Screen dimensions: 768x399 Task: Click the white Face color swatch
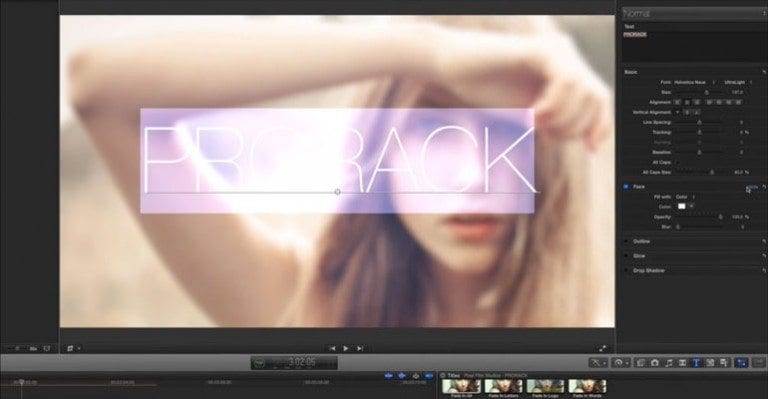pos(681,207)
